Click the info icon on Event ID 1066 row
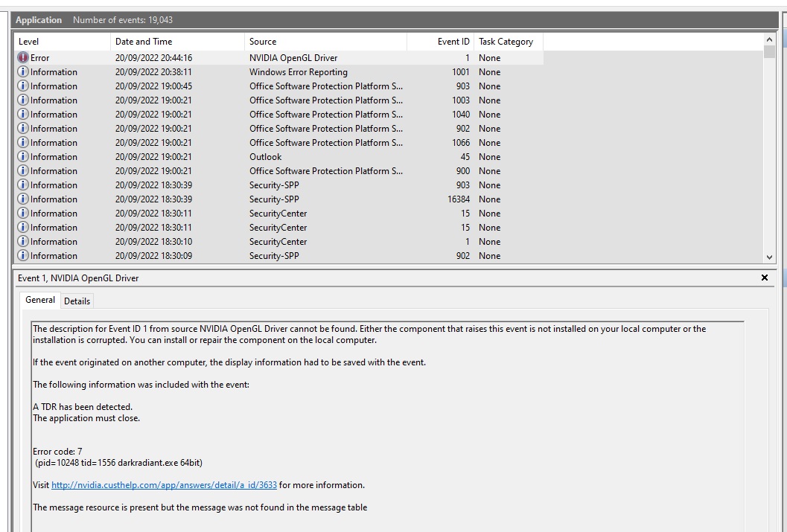787x532 pixels. point(23,143)
